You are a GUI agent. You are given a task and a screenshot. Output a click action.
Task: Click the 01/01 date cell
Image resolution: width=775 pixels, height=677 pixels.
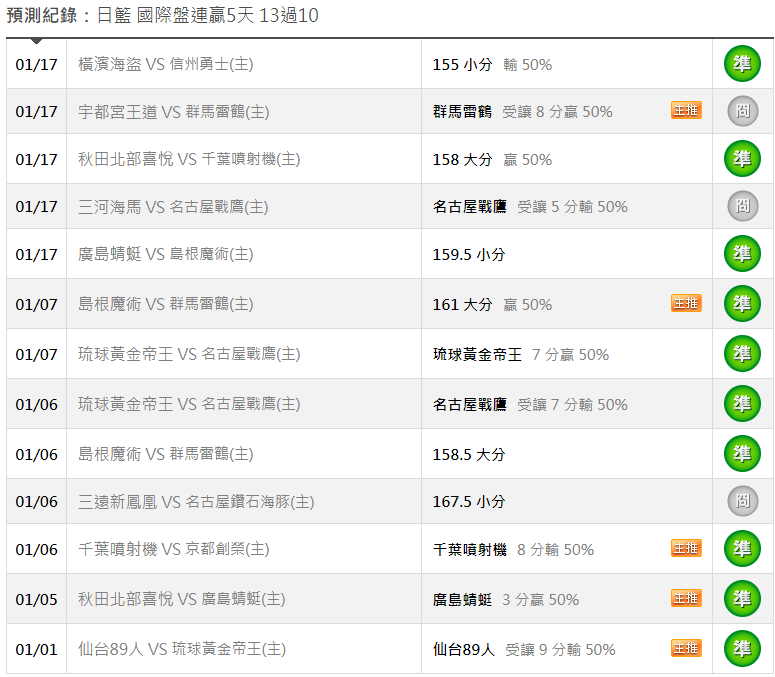37,649
